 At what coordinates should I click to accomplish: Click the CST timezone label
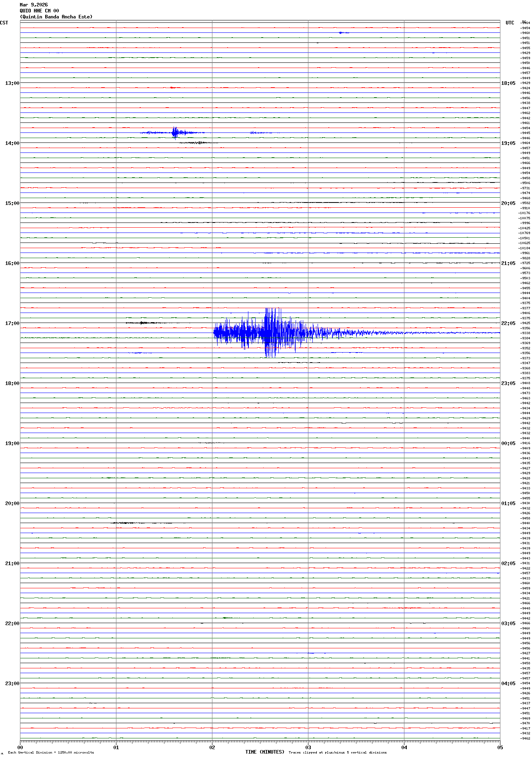click(4, 23)
